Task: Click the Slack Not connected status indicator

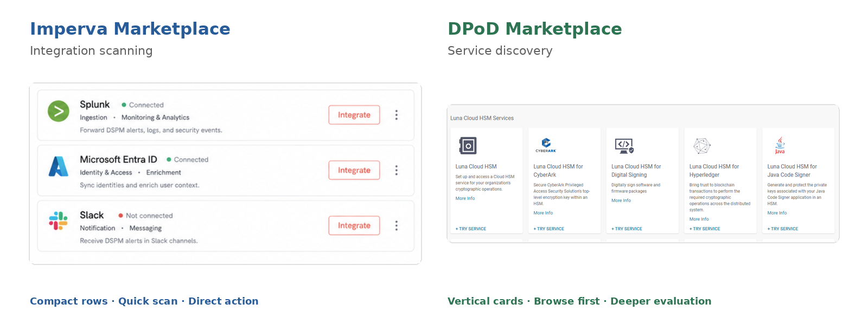Action: tap(145, 216)
